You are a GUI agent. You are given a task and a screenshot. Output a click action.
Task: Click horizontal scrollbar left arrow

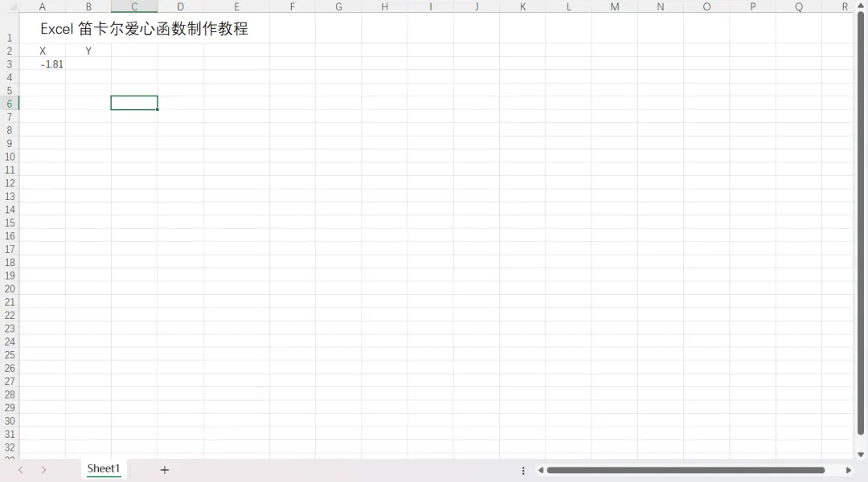pyautogui.click(x=541, y=471)
